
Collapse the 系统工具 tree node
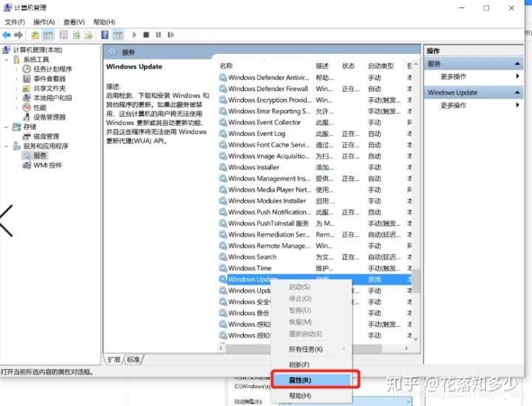pos(6,60)
